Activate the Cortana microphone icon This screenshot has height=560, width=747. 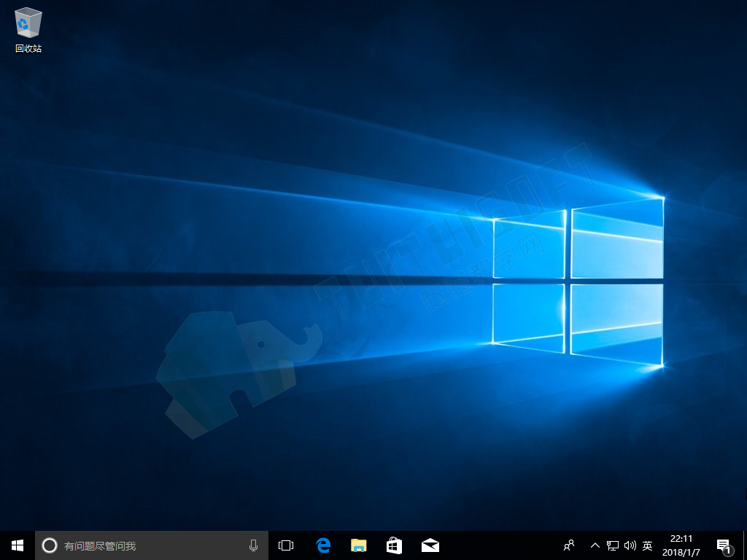pos(253,545)
